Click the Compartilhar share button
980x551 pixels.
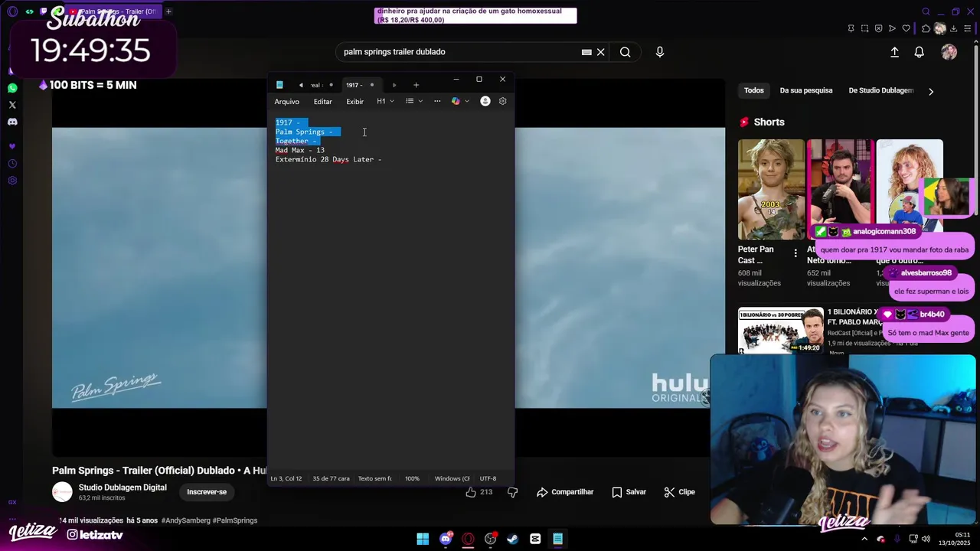click(565, 492)
